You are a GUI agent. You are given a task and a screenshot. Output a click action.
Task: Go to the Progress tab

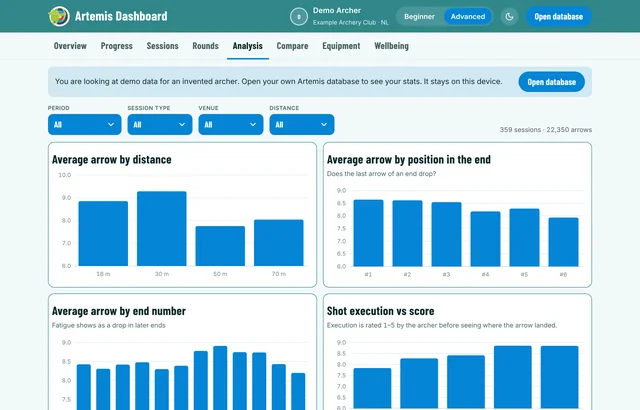[117, 46]
